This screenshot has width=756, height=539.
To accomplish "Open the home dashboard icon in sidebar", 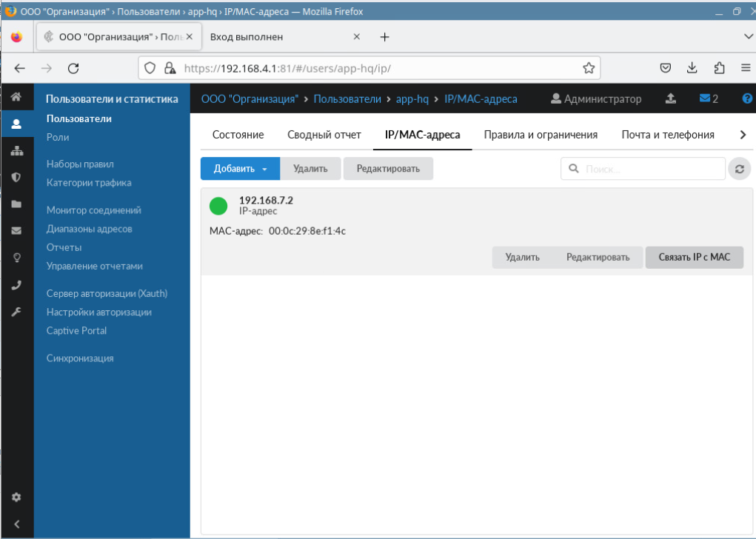I will (x=16, y=98).
